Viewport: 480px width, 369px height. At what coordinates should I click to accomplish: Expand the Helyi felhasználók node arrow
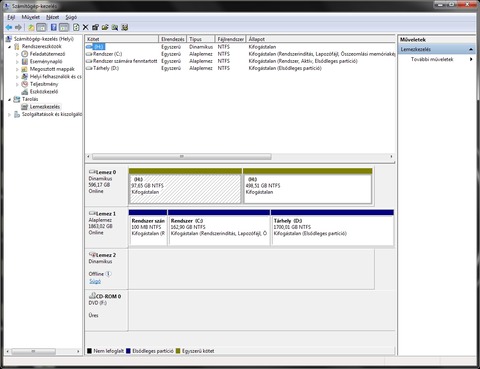coord(17,77)
